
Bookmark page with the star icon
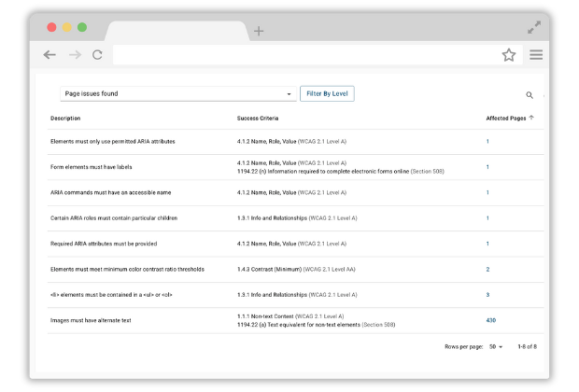[509, 55]
